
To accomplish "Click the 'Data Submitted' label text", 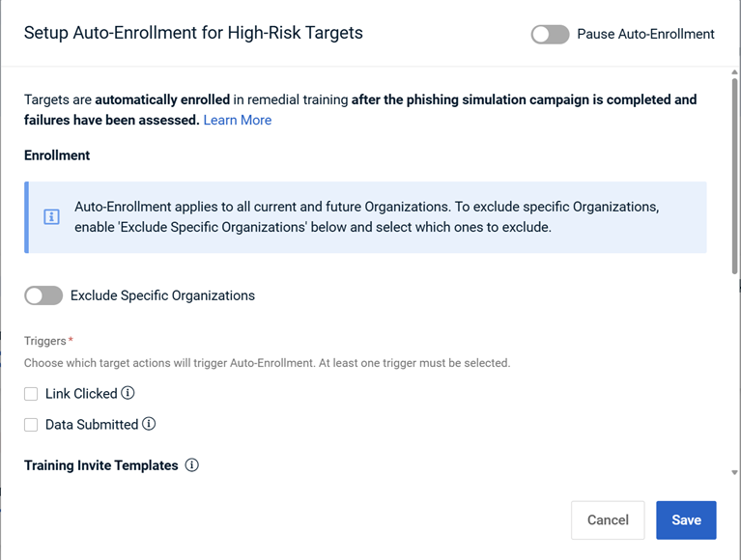I will pos(92,425).
